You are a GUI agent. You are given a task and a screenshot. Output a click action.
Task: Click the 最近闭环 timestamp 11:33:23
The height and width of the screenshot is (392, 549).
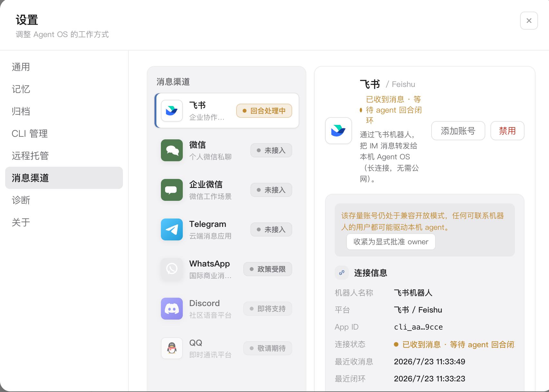coord(430,378)
